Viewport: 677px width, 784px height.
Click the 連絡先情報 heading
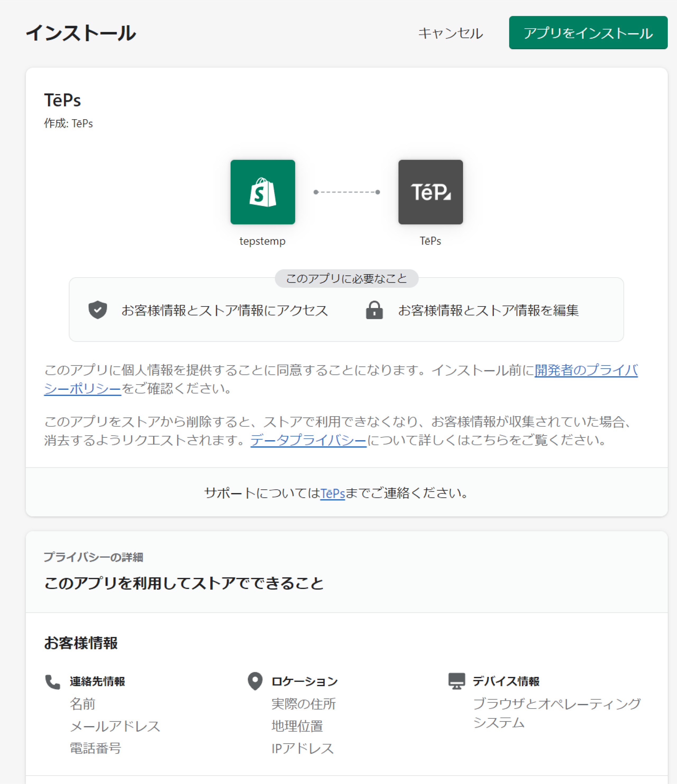(97, 681)
